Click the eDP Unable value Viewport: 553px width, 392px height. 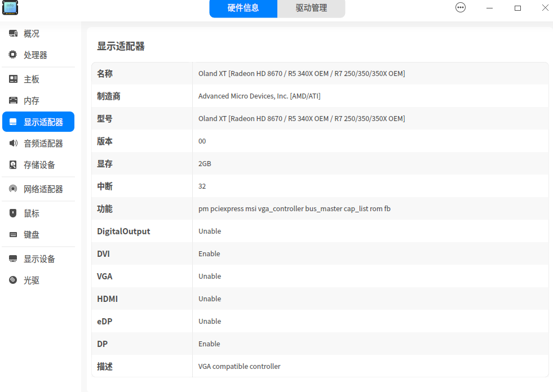point(210,322)
